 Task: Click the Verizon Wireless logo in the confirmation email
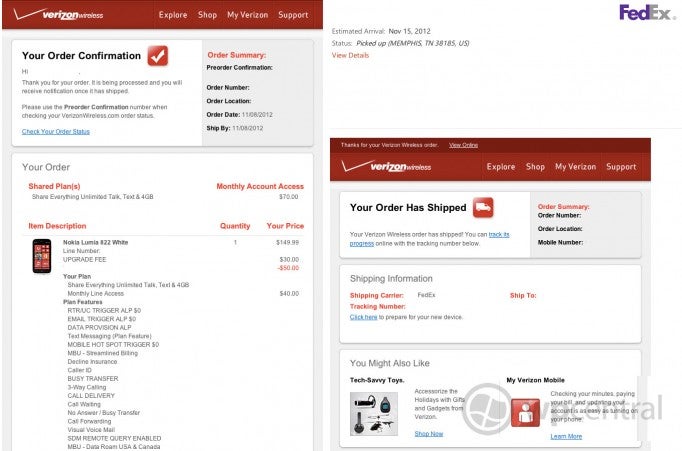(58, 14)
